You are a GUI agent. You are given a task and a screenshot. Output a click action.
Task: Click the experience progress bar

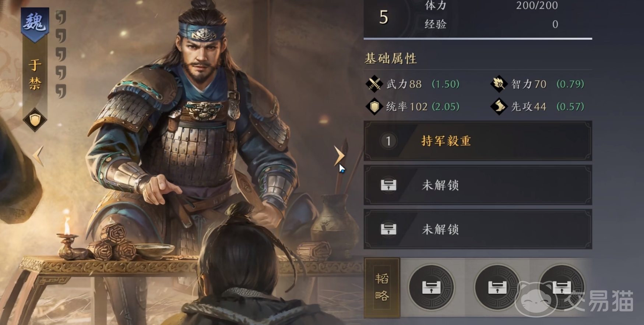coord(478,38)
